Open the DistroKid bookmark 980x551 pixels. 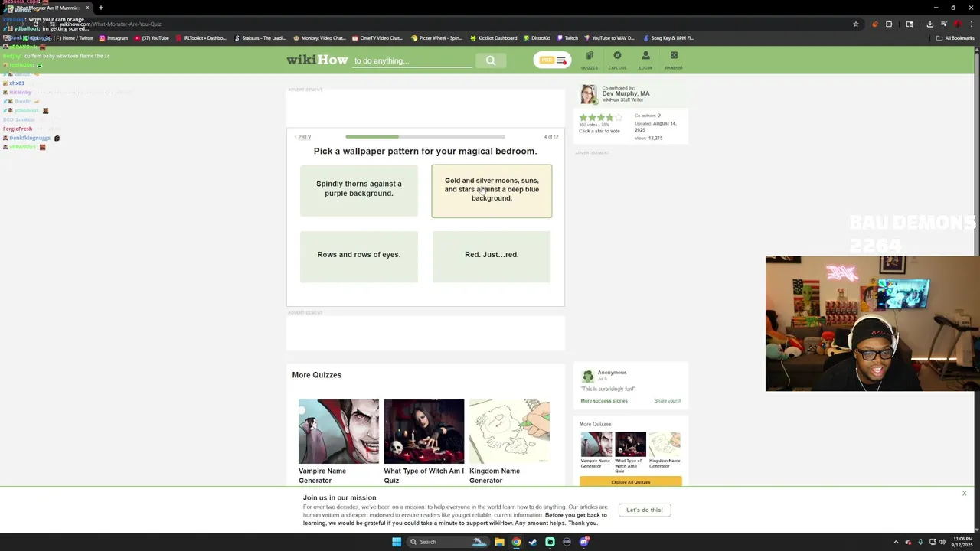click(x=536, y=38)
